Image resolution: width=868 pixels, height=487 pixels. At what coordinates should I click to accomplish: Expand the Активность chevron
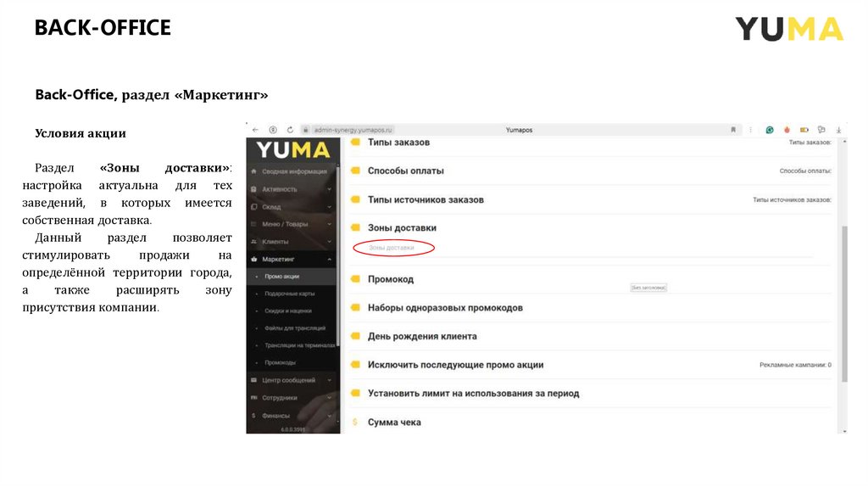pos(330,189)
